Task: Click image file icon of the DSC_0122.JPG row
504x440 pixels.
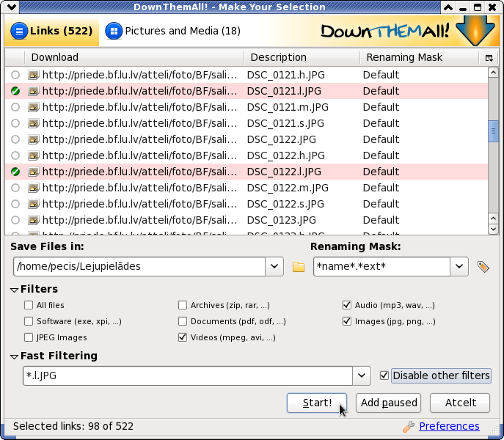Action: [34, 139]
